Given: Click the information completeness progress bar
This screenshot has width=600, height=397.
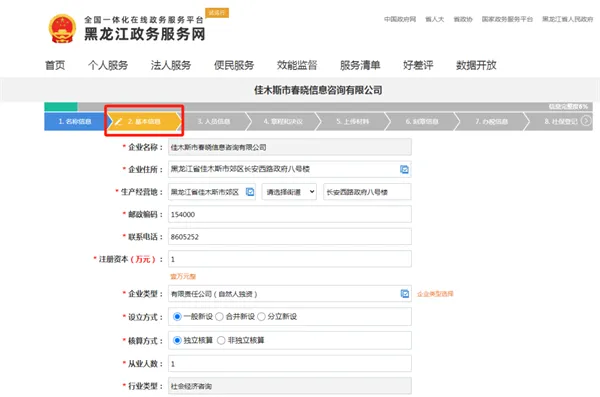Looking at the screenshot, I should click(x=318, y=106).
